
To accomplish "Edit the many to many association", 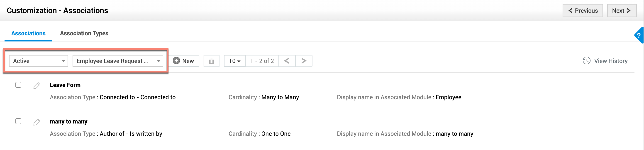I will tap(37, 122).
